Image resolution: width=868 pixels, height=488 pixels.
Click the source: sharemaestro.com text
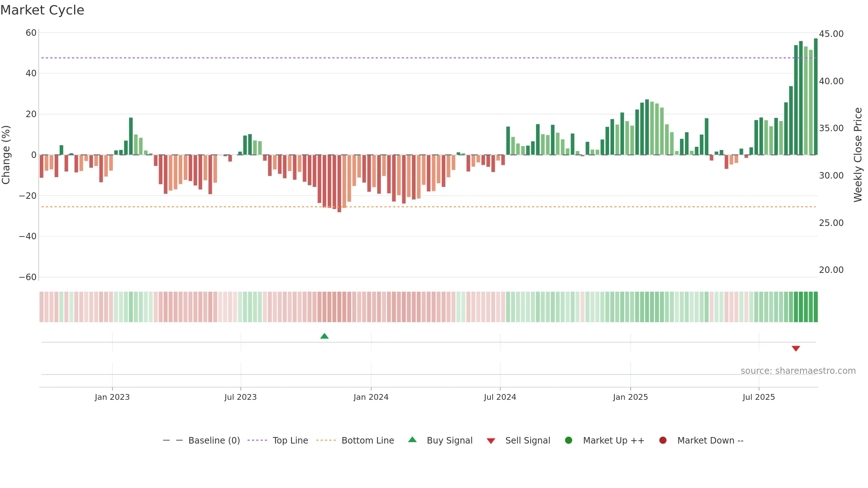798,371
